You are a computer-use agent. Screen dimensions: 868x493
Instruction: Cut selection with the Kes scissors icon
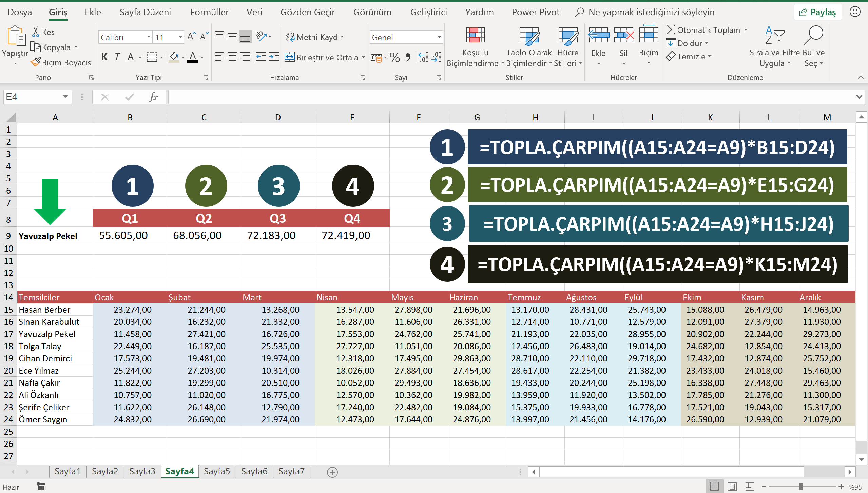pos(36,32)
